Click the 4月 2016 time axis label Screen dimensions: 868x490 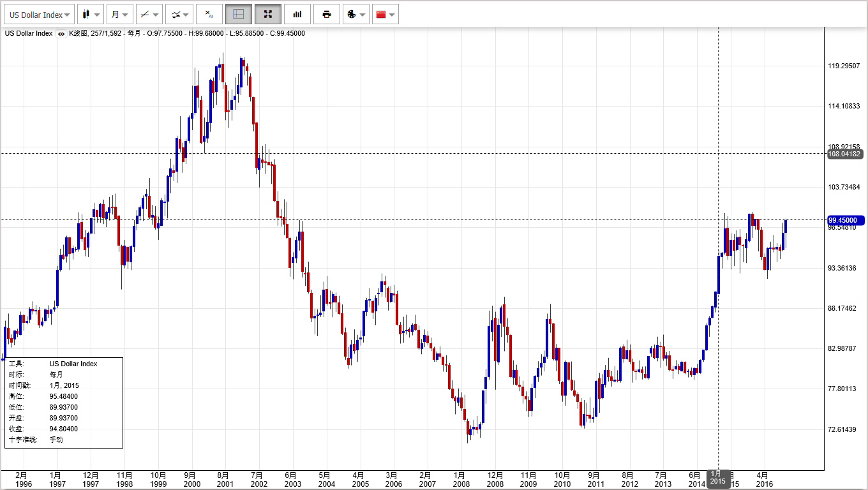point(763,479)
